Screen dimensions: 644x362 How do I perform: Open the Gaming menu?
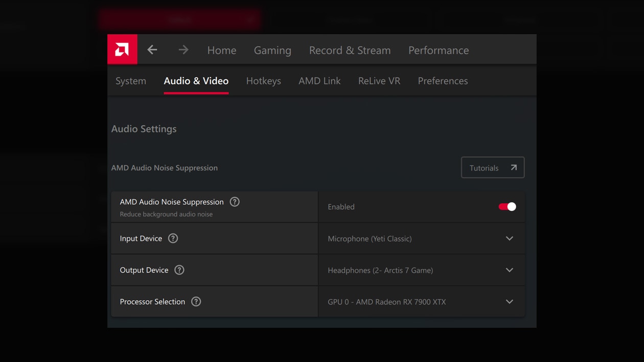272,50
